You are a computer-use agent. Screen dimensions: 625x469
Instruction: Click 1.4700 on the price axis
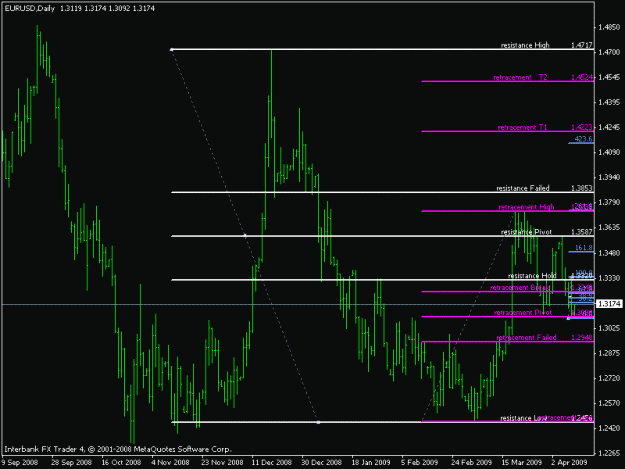609,52
